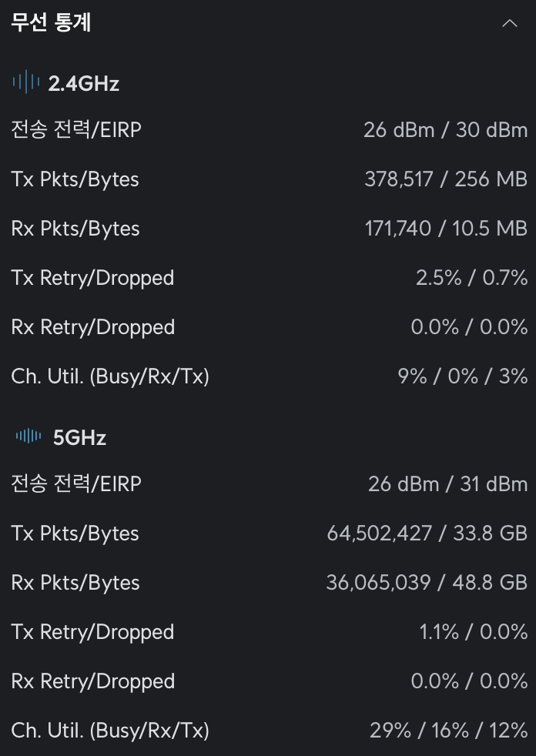Click the 2.4GHz radio band icon

click(x=26, y=82)
